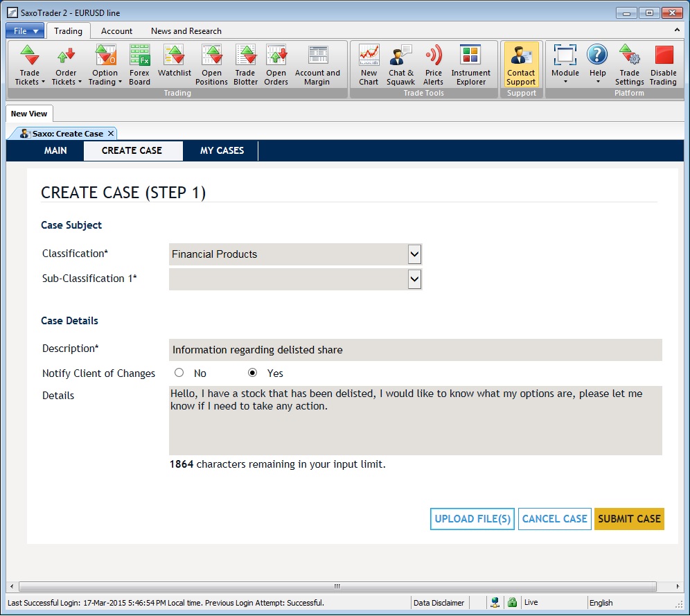Go to the MAIN support tab

pyautogui.click(x=55, y=150)
